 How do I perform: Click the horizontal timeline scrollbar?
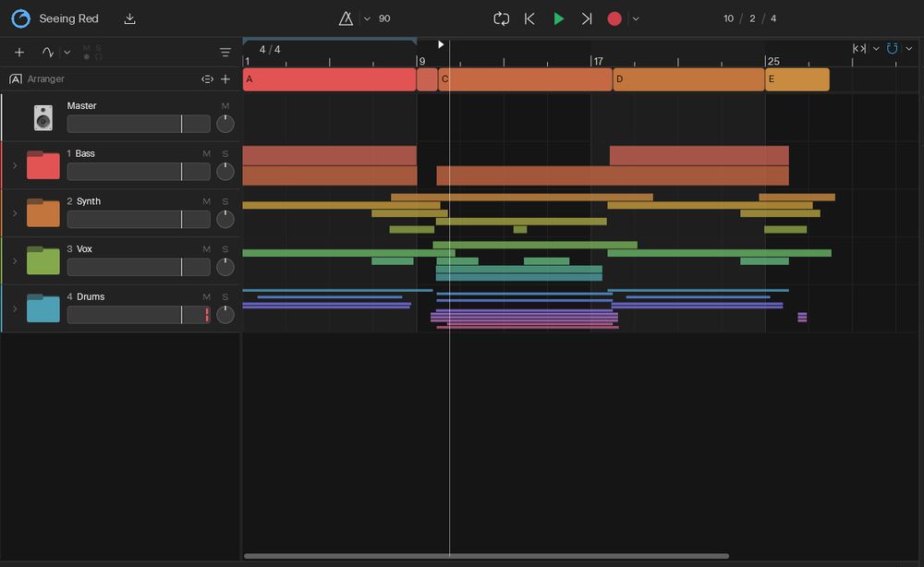pyautogui.click(x=486, y=556)
